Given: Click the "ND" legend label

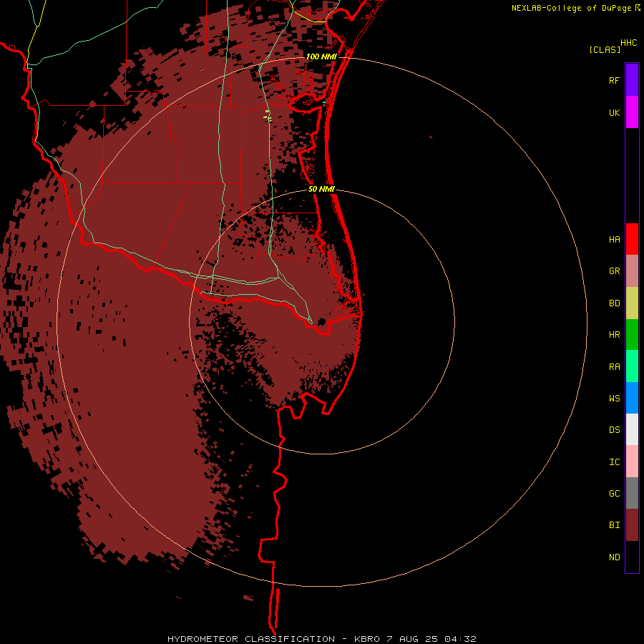Looking at the screenshot, I should pyautogui.click(x=615, y=557).
